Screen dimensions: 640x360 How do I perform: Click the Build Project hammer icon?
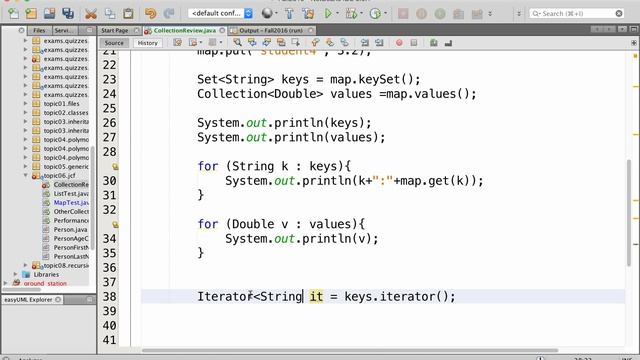click(x=289, y=13)
